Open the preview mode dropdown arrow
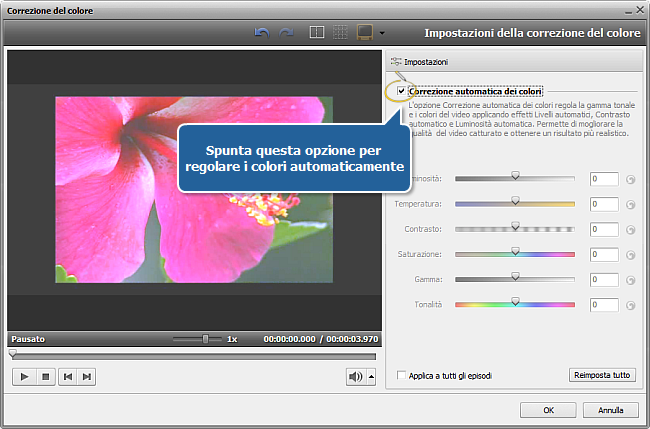This screenshot has width=650, height=429. coord(382,34)
